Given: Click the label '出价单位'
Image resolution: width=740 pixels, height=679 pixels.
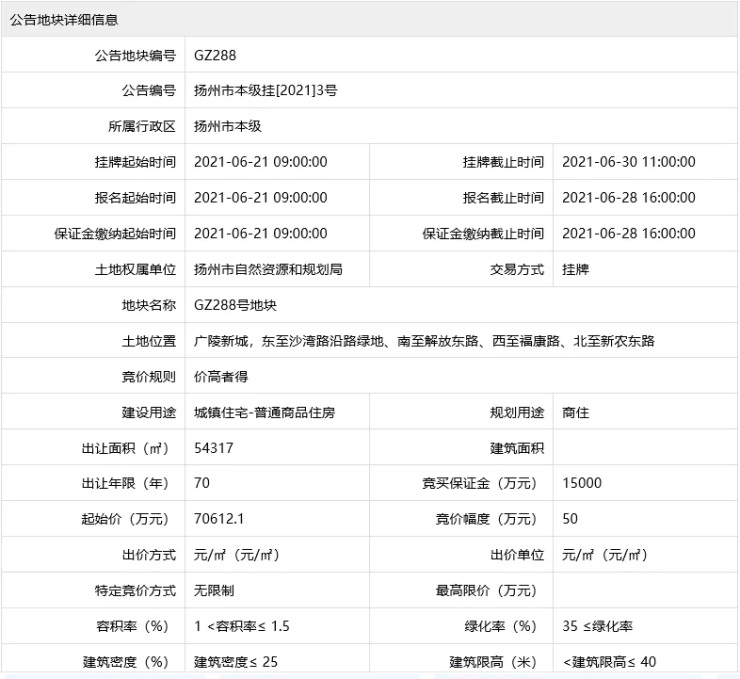Looking at the screenshot, I should (x=517, y=555).
